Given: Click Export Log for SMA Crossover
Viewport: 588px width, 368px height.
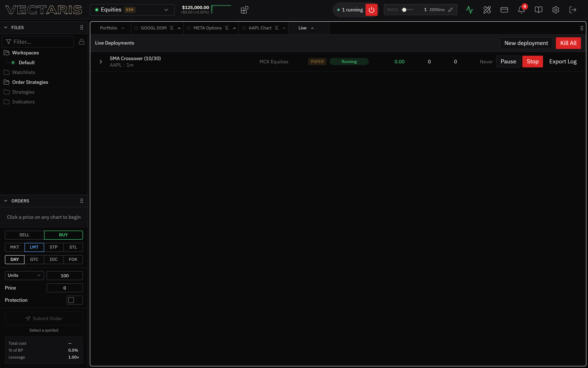Looking at the screenshot, I should pos(563,62).
